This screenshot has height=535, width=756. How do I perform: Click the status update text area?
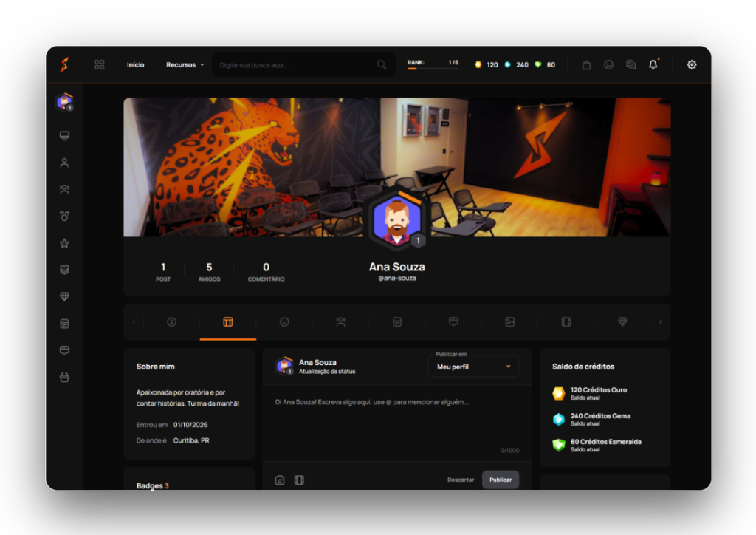pos(397,423)
